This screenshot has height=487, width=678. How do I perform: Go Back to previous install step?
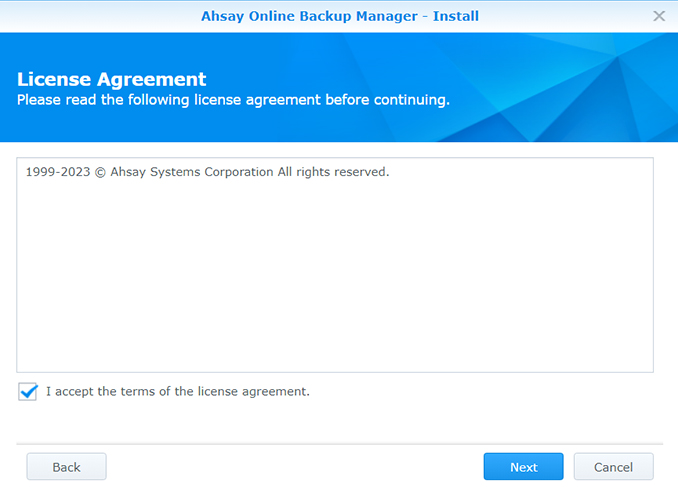click(x=66, y=467)
